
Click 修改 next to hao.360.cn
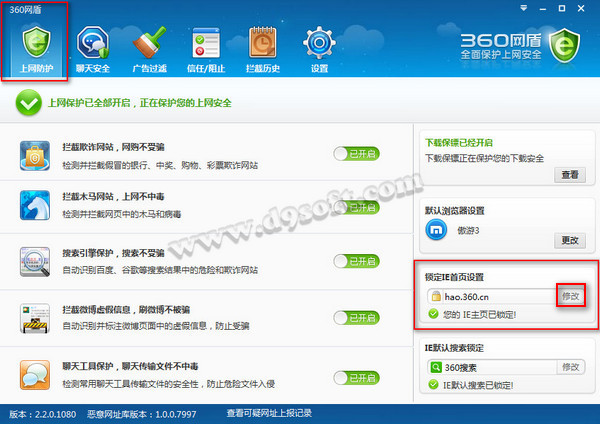click(571, 296)
